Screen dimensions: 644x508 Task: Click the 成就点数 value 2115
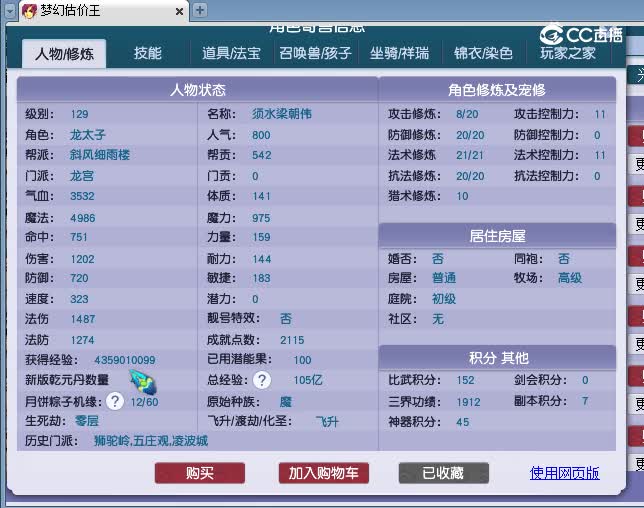[292, 340]
